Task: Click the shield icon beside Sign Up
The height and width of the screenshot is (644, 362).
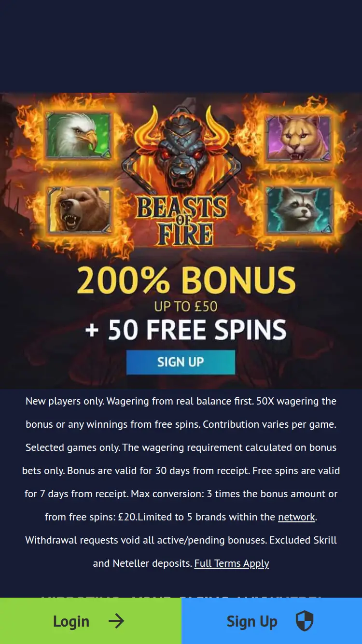Action: pos(305,621)
